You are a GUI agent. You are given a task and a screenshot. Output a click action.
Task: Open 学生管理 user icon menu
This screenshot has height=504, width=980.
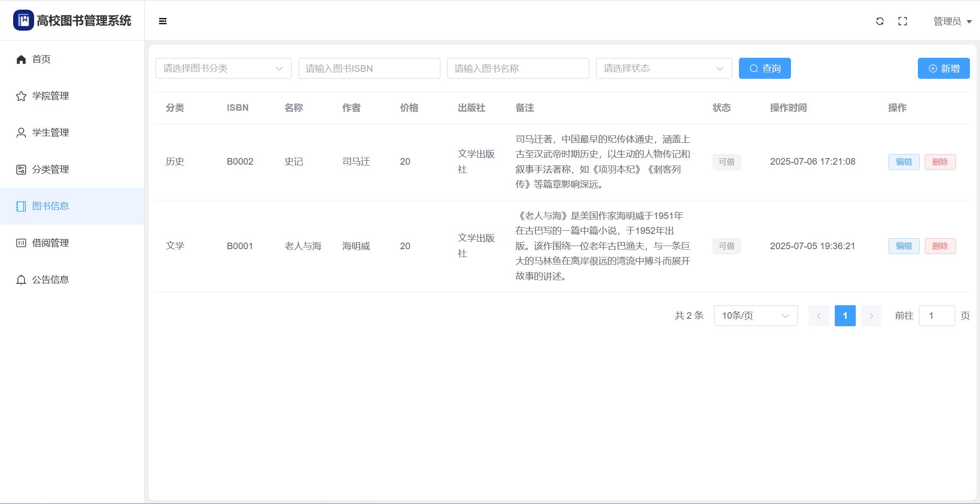pyautogui.click(x=21, y=133)
